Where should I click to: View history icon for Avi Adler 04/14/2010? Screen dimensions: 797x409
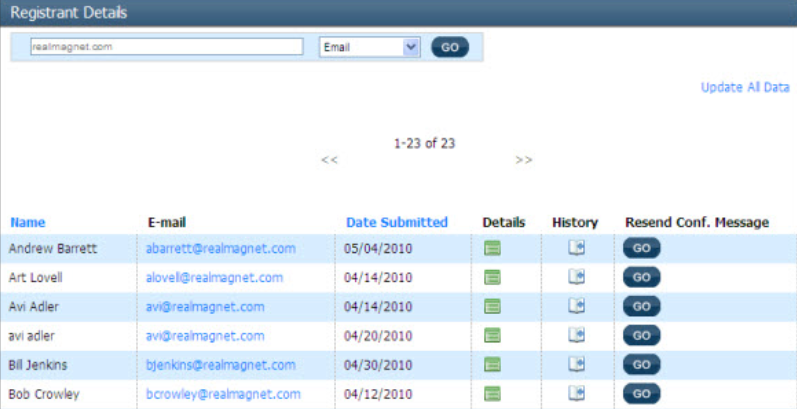[x=576, y=306]
